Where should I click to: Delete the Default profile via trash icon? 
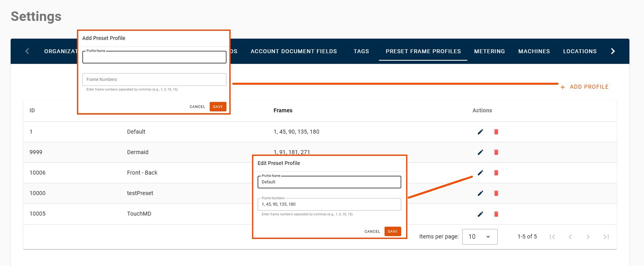pos(496,132)
